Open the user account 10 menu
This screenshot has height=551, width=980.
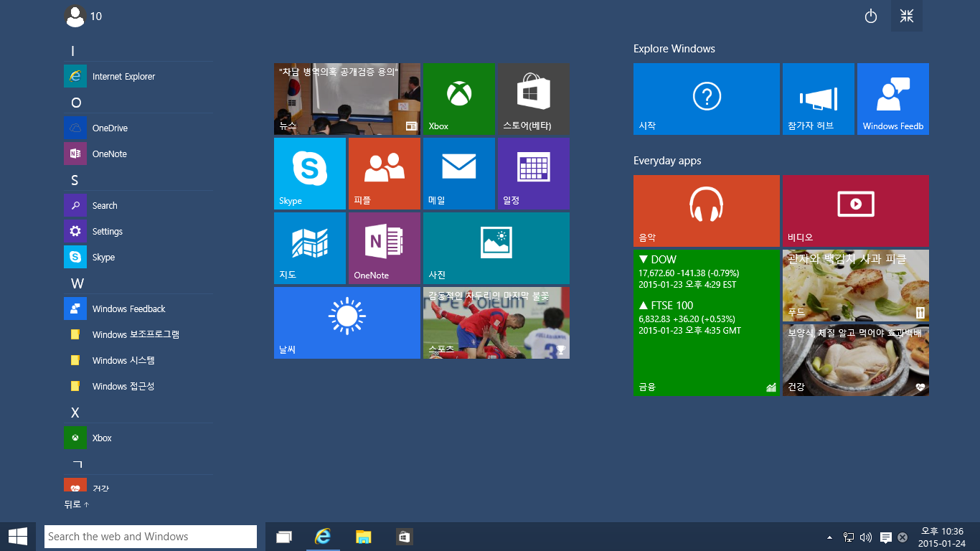pos(83,16)
